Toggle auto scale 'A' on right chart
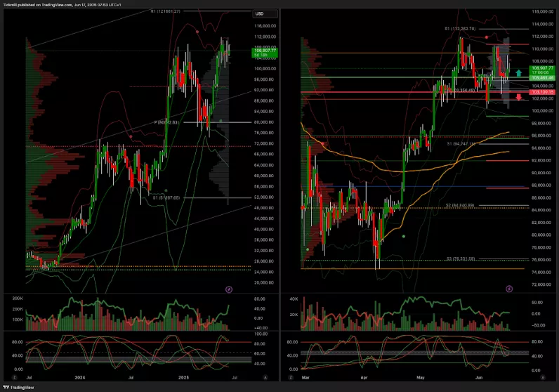Image resolution: width=559 pixels, height=392 pixels. (544, 377)
